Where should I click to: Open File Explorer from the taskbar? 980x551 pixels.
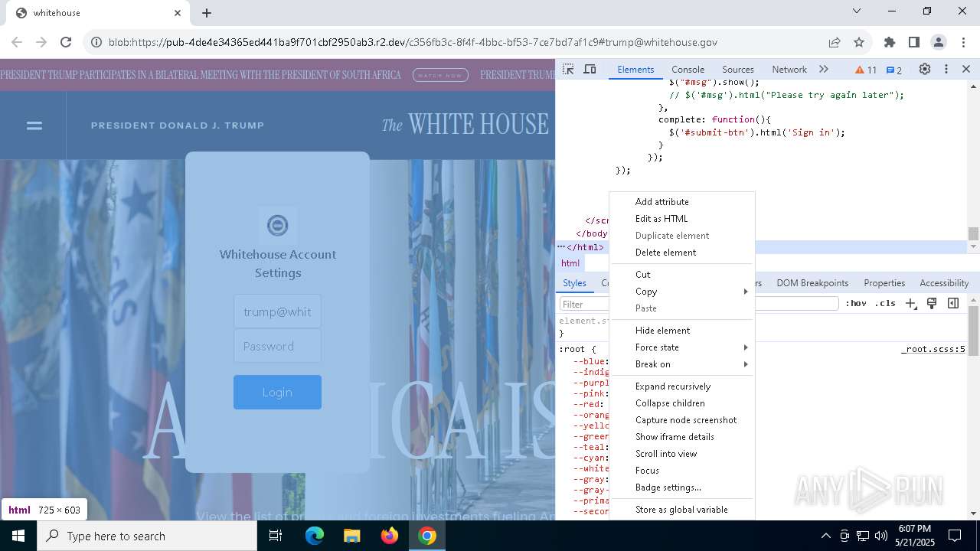click(x=351, y=536)
